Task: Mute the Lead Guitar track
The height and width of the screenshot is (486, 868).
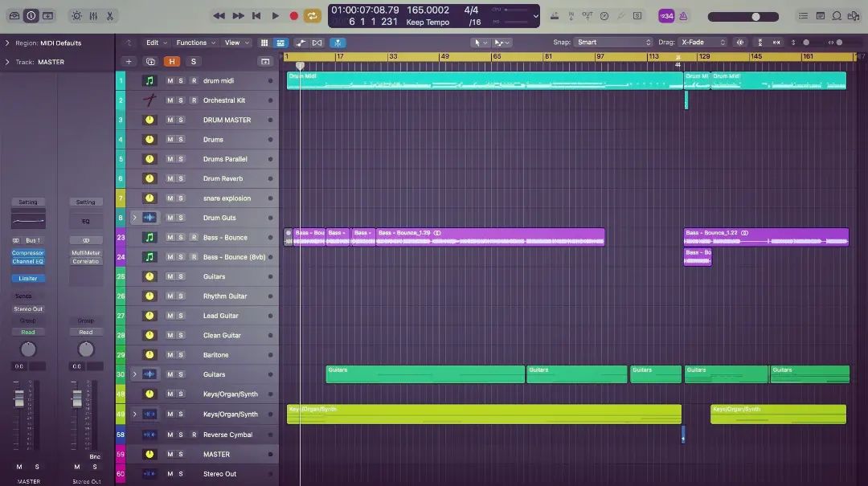Action: [170, 316]
